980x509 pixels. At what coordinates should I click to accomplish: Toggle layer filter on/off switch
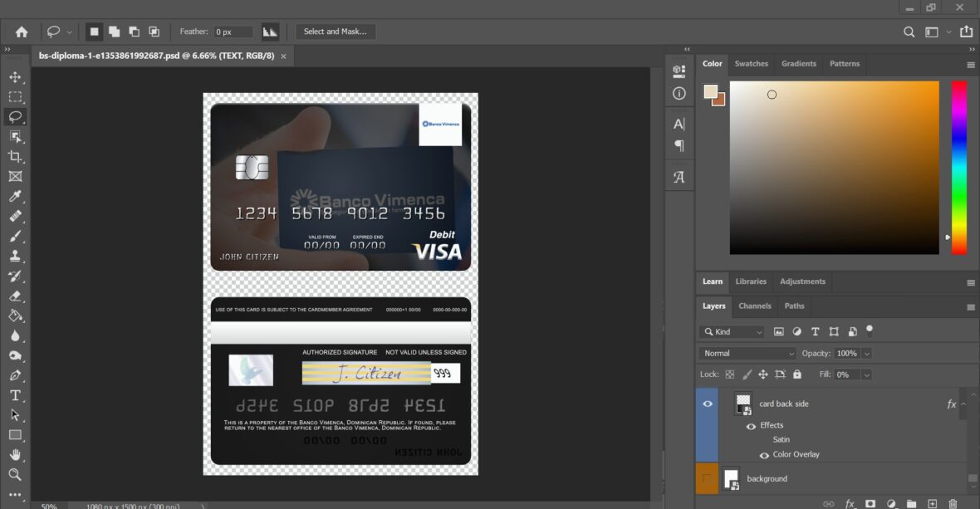pyautogui.click(x=870, y=330)
